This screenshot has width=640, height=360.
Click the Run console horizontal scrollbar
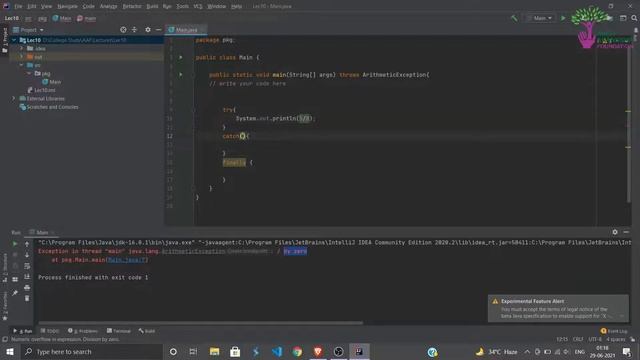pos(200,323)
